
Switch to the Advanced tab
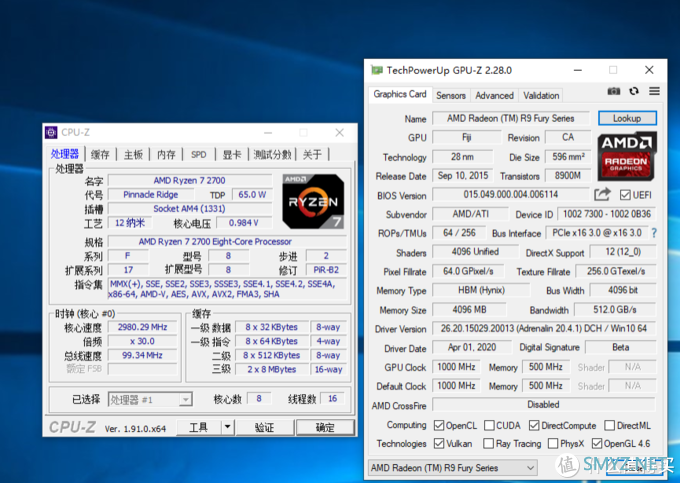tap(494, 95)
